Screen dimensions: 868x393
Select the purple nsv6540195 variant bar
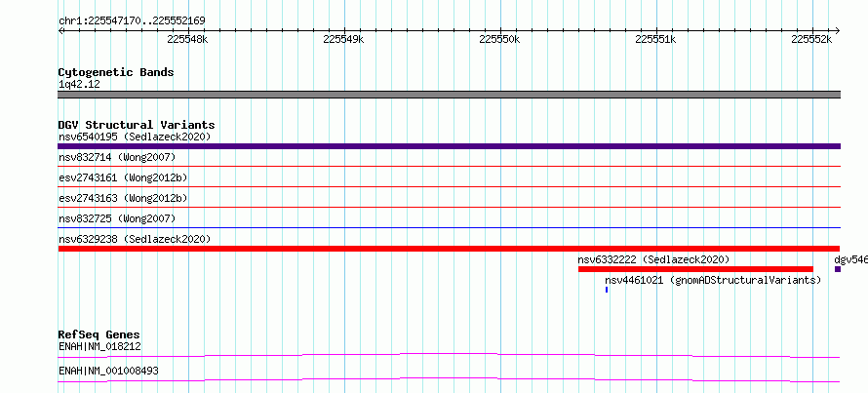(x=449, y=146)
